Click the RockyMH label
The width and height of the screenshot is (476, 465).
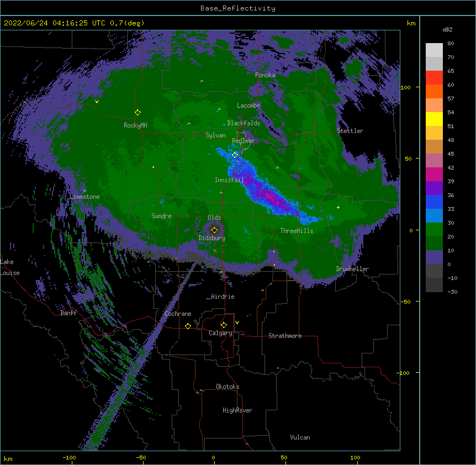[x=135, y=125]
